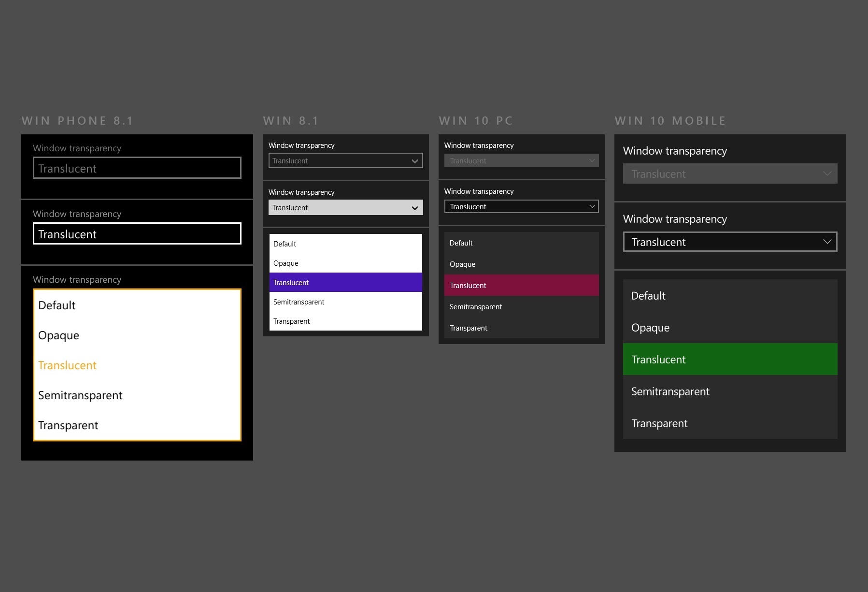Select Opaque in Win 8.1 white list

(346, 263)
